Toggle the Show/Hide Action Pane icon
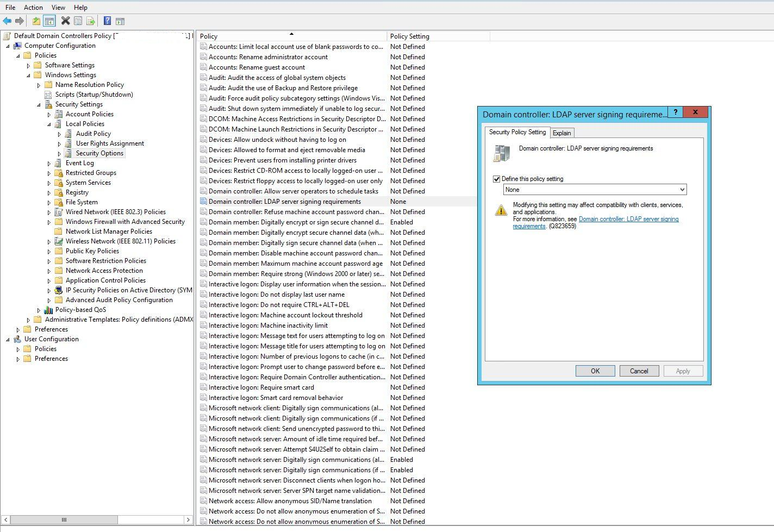 pos(120,21)
